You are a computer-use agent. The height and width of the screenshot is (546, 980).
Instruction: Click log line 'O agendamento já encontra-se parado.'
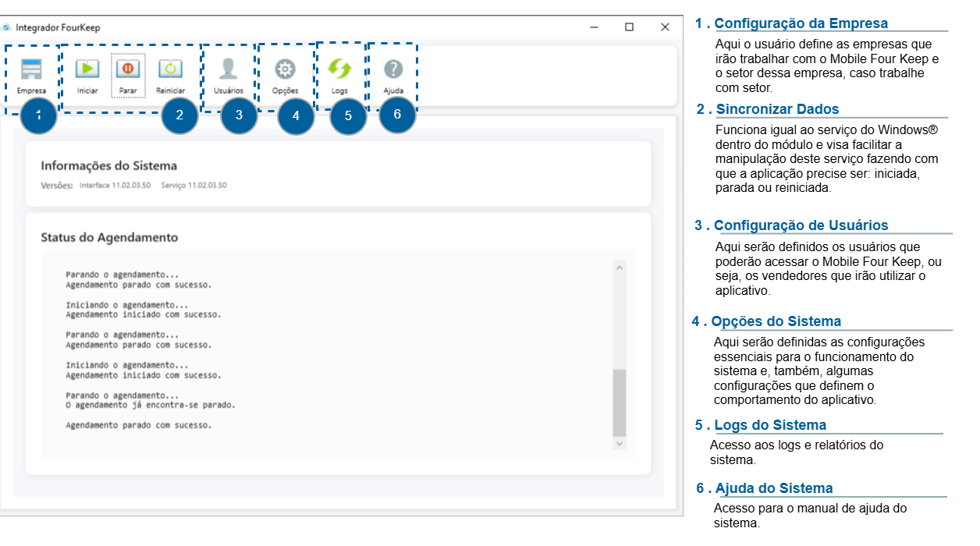coord(151,405)
